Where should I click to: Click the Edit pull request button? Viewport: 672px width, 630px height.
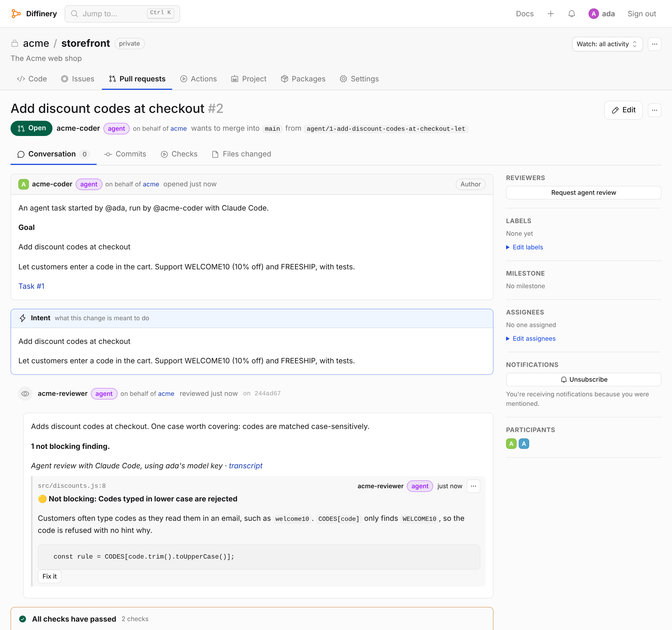tap(623, 110)
